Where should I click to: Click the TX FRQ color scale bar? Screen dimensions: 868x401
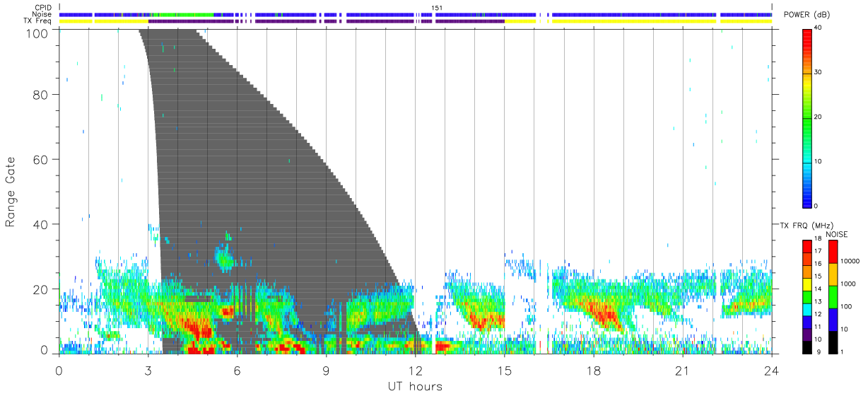[807, 297]
